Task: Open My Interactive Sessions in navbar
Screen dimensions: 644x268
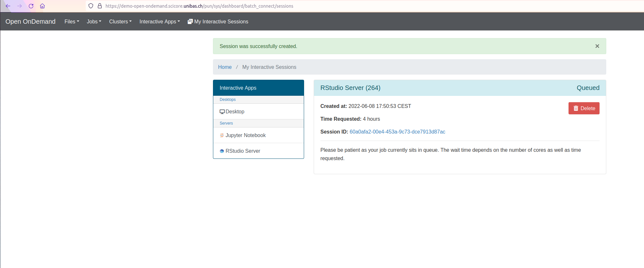Action: coord(218,21)
